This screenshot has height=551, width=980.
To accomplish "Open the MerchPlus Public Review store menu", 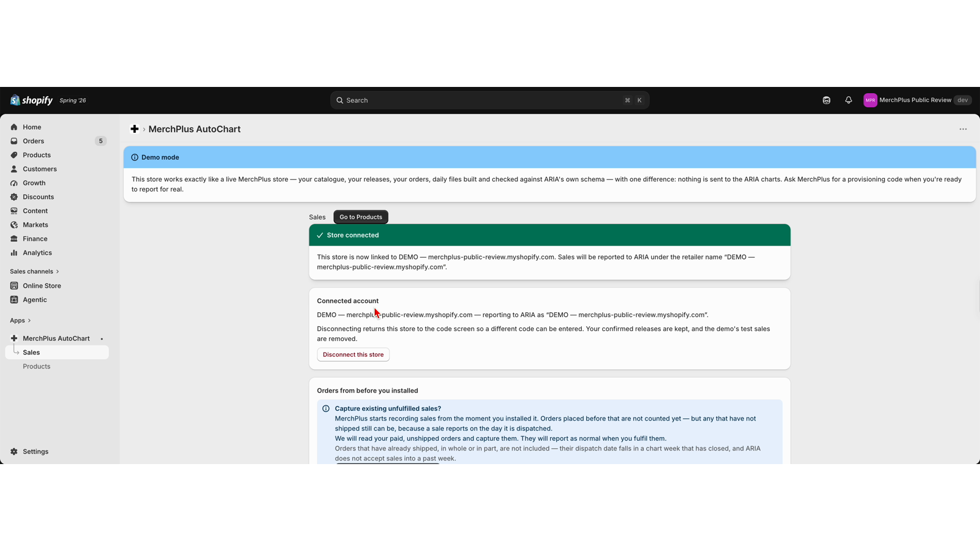I will 917,100.
